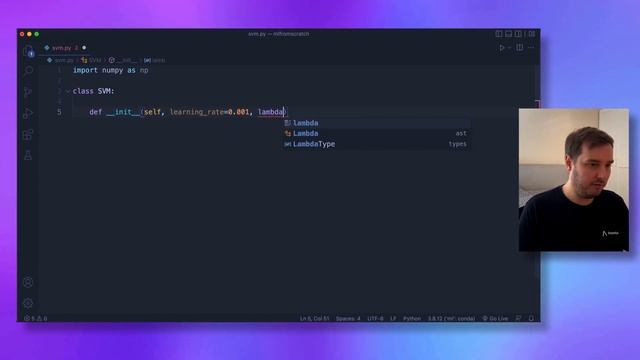Choose lowercase lambda keyword suggestion
The height and width of the screenshot is (360, 640).
376,123
